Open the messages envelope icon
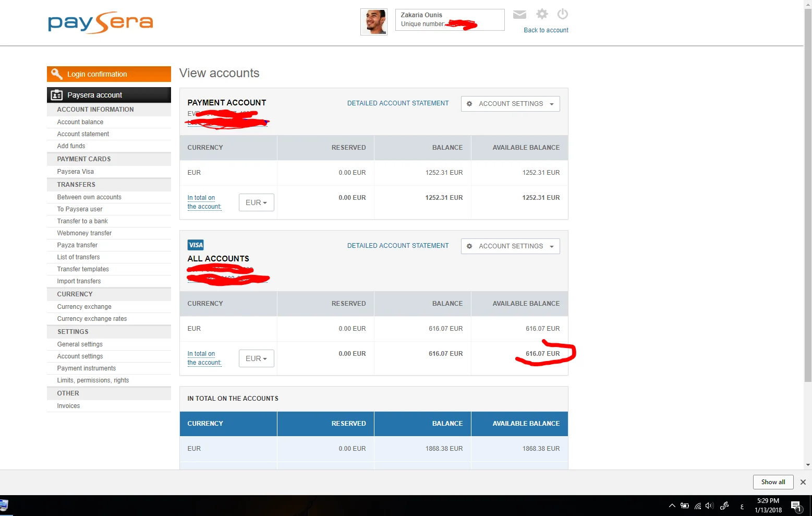 (x=519, y=15)
